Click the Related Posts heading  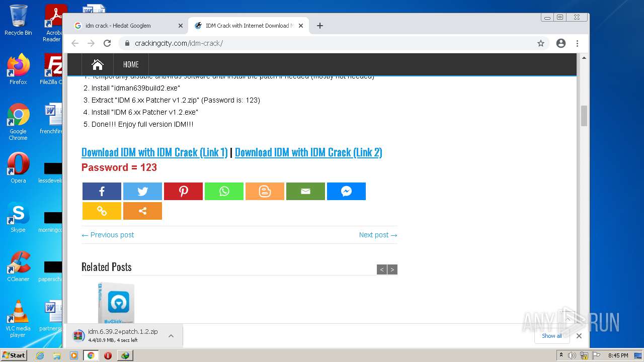(x=107, y=267)
